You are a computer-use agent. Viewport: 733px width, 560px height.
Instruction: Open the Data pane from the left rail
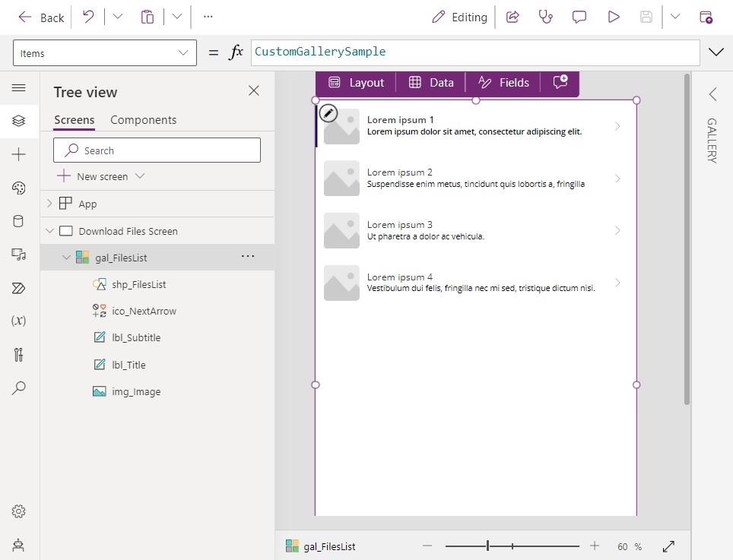(19, 221)
